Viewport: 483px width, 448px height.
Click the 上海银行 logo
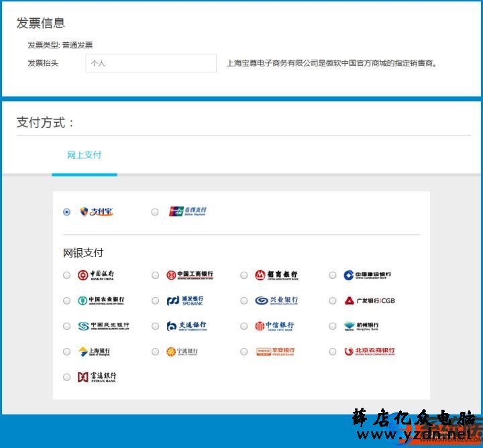pyautogui.click(x=94, y=351)
